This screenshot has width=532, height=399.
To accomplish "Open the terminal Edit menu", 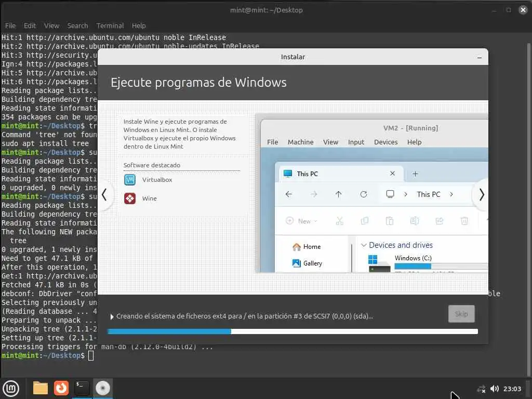I will point(30,26).
